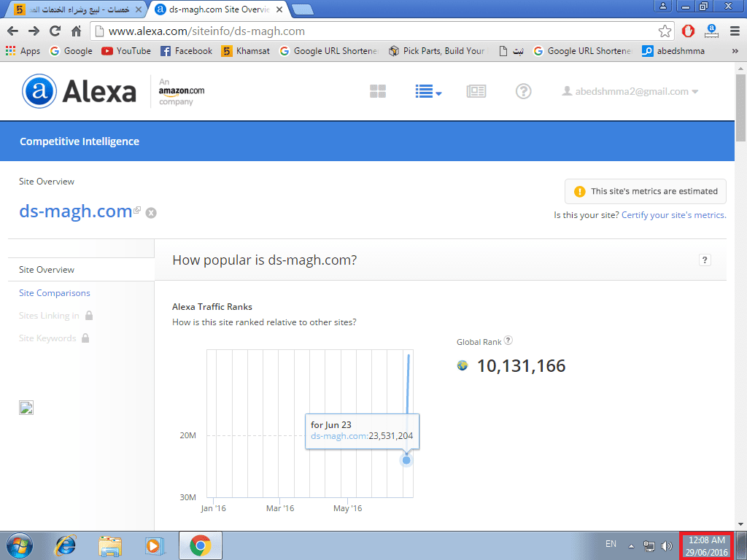Click the address bar URL field

[x=365, y=31]
